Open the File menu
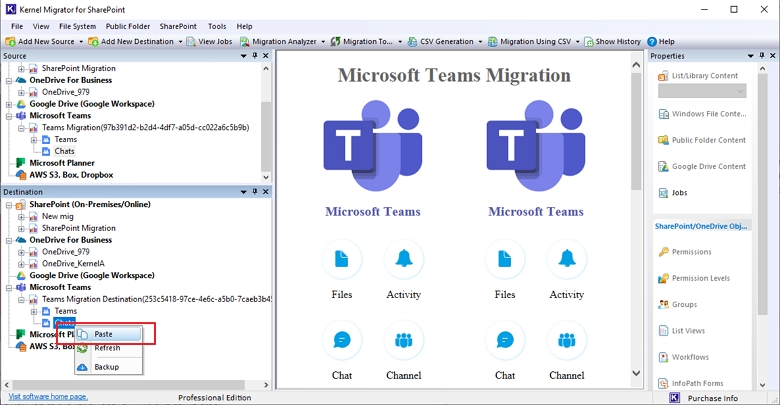The width and height of the screenshot is (780, 405). (17, 26)
